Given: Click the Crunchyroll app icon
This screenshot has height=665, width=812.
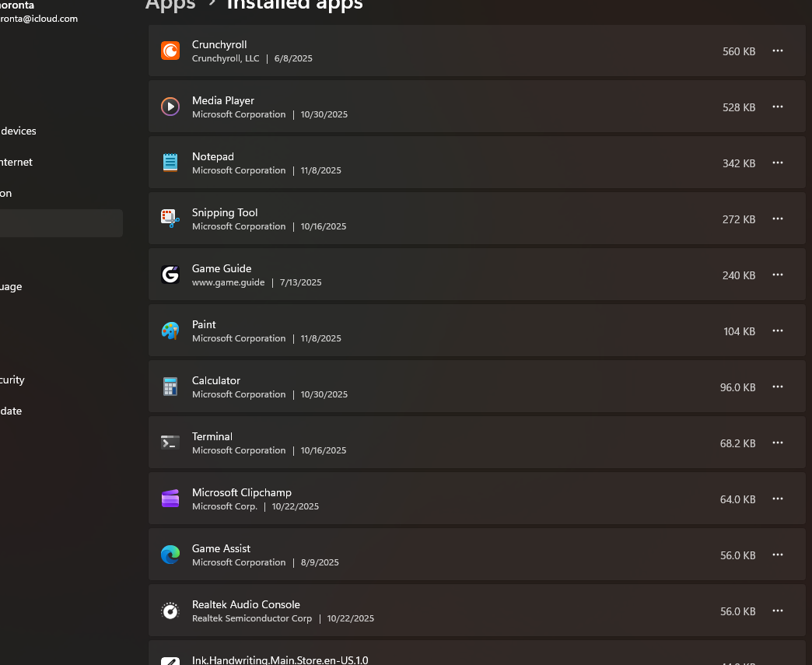Looking at the screenshot, I should pyautogui.click(x=170, y=51).
